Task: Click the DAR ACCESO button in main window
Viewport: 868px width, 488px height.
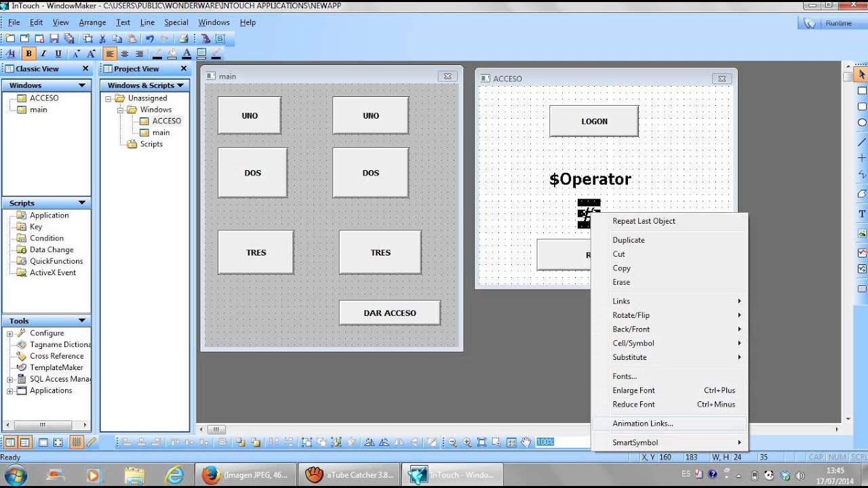Action: [390, 313]
